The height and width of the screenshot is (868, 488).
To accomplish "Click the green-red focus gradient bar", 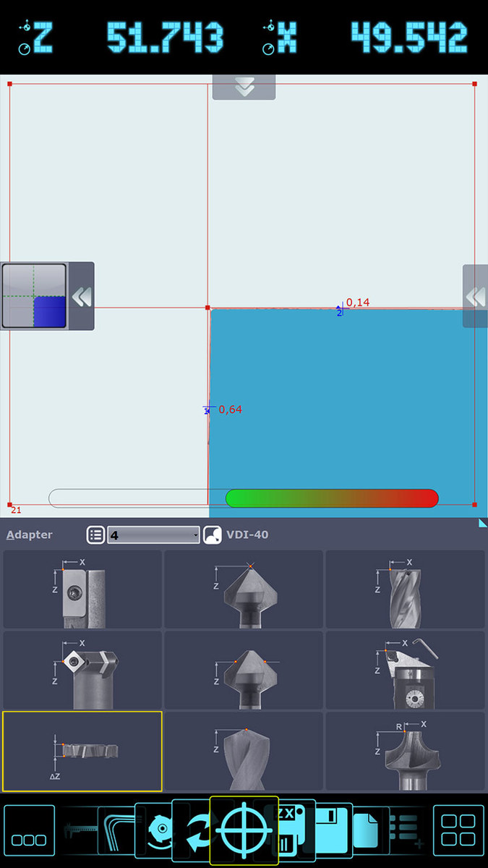I will 332,498.
